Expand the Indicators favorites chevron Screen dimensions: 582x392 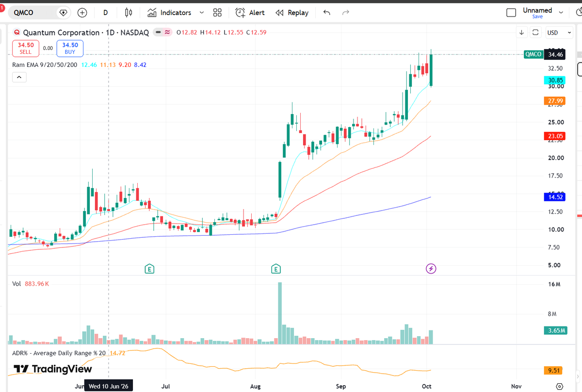coord(202,13)
